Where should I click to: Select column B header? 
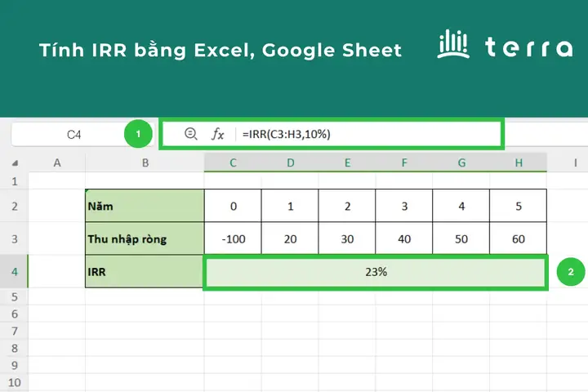pyautogui.click(x=145, y=163)
